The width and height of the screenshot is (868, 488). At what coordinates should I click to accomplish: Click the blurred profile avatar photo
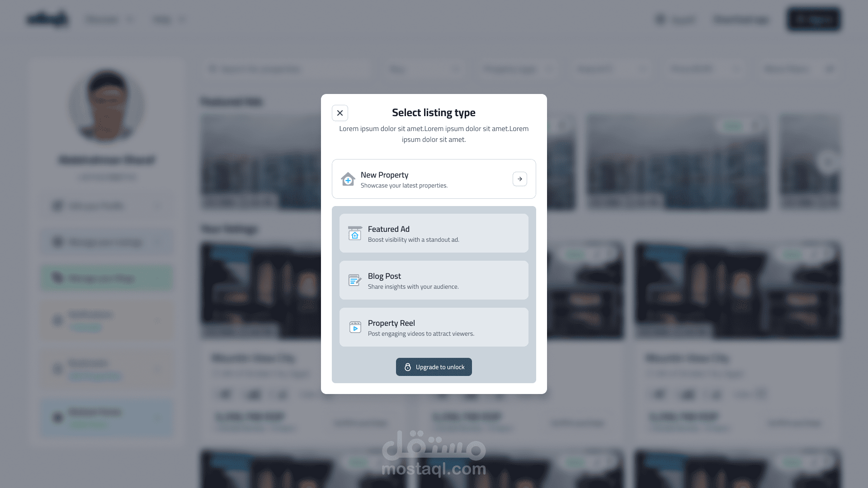(x=107, y=106)
